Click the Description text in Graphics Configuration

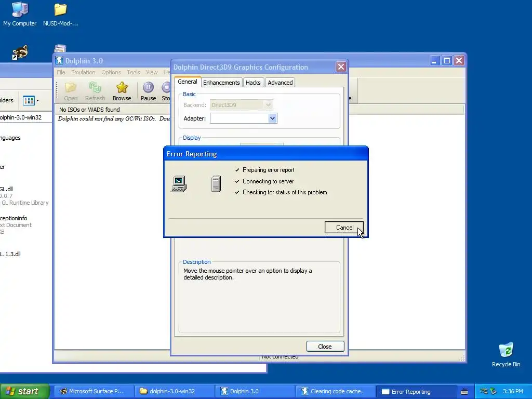(247, 274)
